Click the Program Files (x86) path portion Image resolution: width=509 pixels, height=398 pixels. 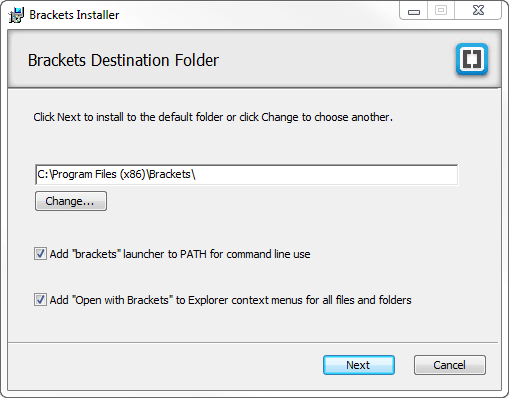[x=98, y=174]
